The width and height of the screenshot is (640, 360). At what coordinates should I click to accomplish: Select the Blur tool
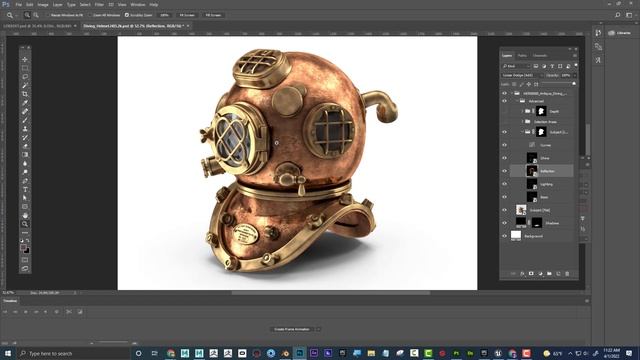25,163
